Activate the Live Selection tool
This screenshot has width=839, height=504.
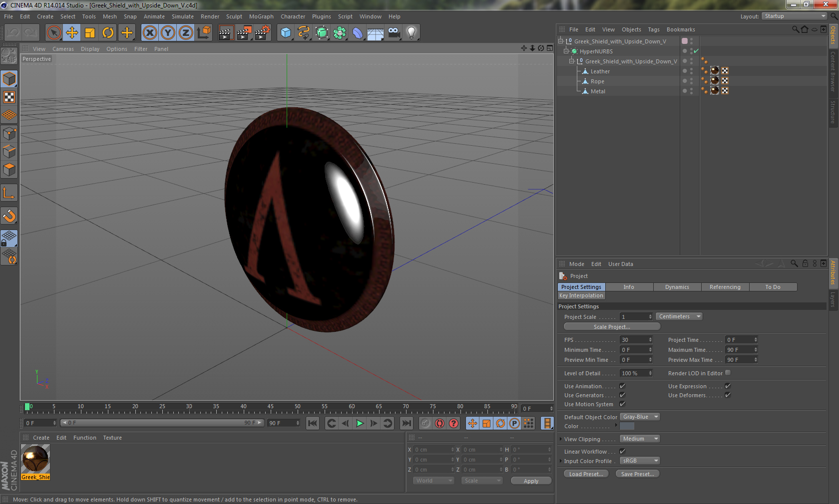[x=53, y=33]
